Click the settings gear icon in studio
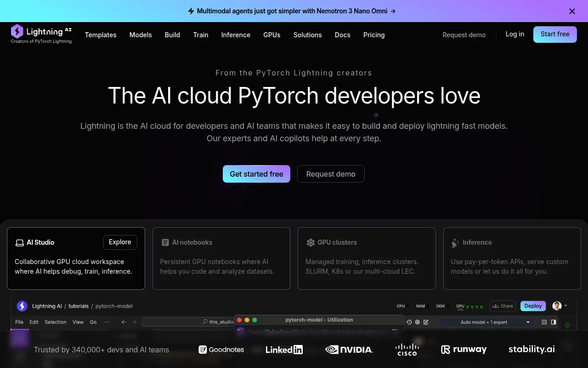The height and width of the screenshot is (368, 588). click(x=418, y=322)
